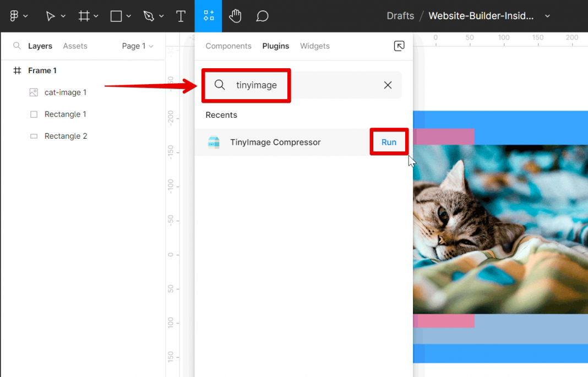588x377 pixels.
Task: Open the Assets tab
Action: 75,46
